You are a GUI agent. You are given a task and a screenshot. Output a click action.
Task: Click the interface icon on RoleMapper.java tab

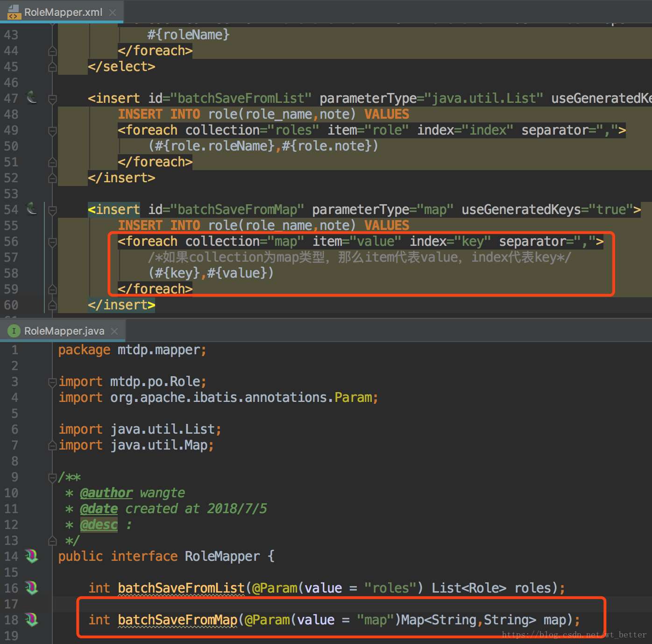coord(14,331)
